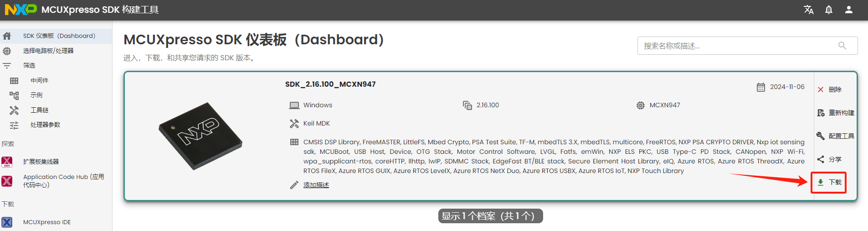Click the red delete X icon

821,89
